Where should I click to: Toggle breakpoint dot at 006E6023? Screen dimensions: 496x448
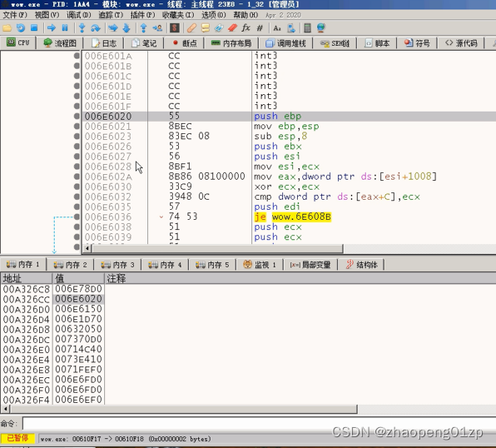[x=77, y=136]
